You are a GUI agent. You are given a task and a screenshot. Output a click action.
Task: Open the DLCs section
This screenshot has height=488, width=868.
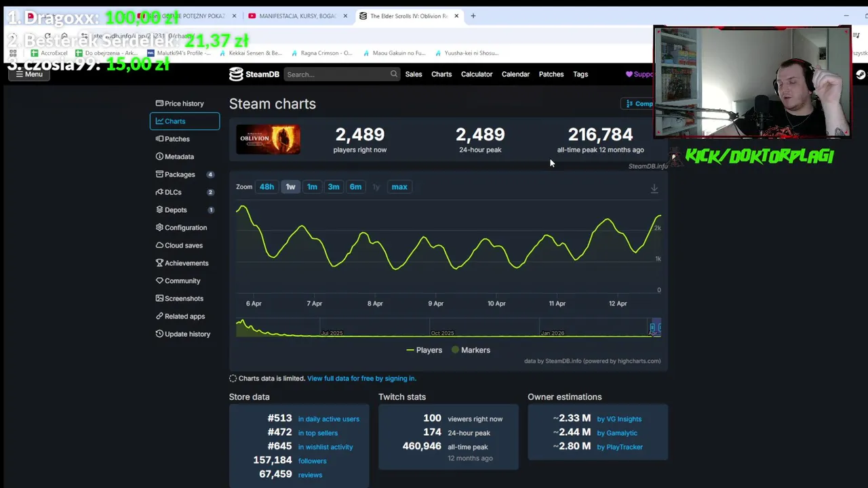(x=184, y=192)
